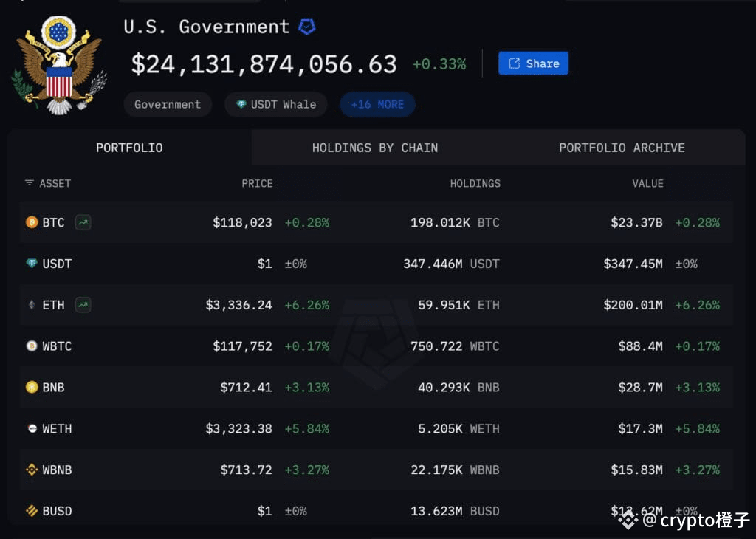Switch to the PORTFOLIO tab
The image size is (756, 539).
129,148
